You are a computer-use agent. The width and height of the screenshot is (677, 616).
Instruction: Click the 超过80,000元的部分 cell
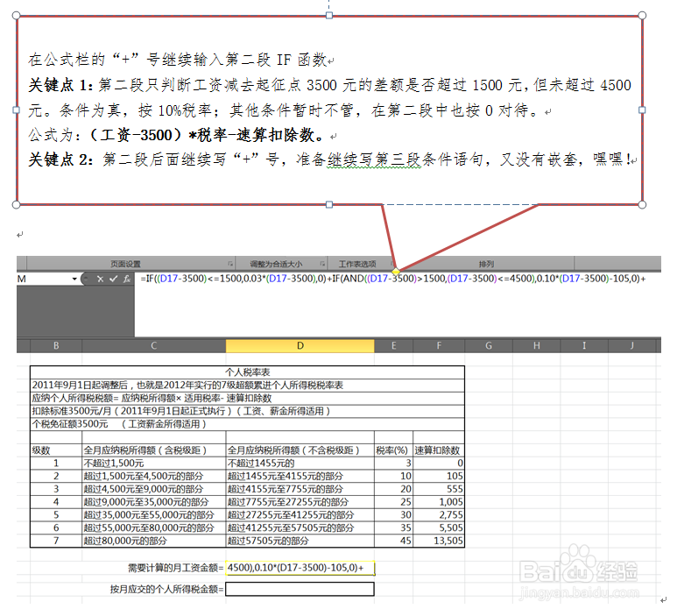(154, 541)
